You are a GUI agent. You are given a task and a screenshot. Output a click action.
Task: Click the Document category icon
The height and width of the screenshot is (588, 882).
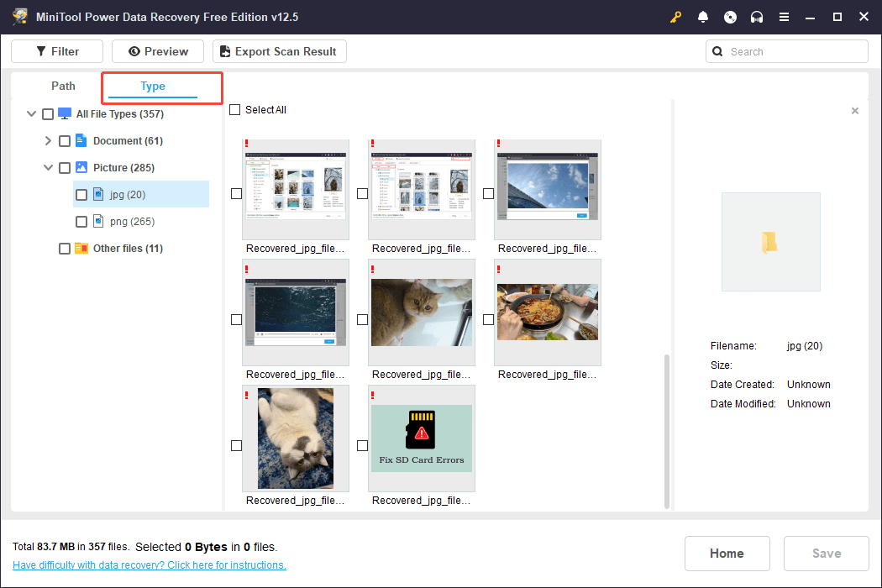tap(81, 140)
